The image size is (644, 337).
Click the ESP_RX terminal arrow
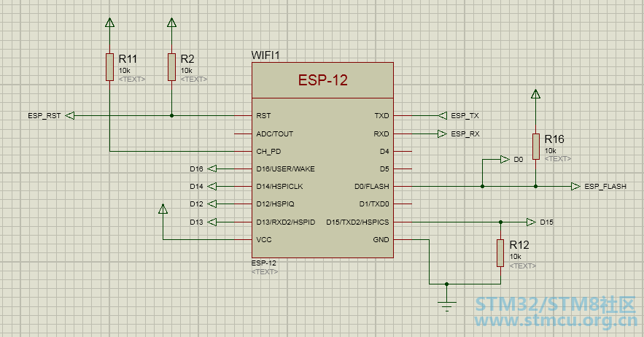point(442,133)
